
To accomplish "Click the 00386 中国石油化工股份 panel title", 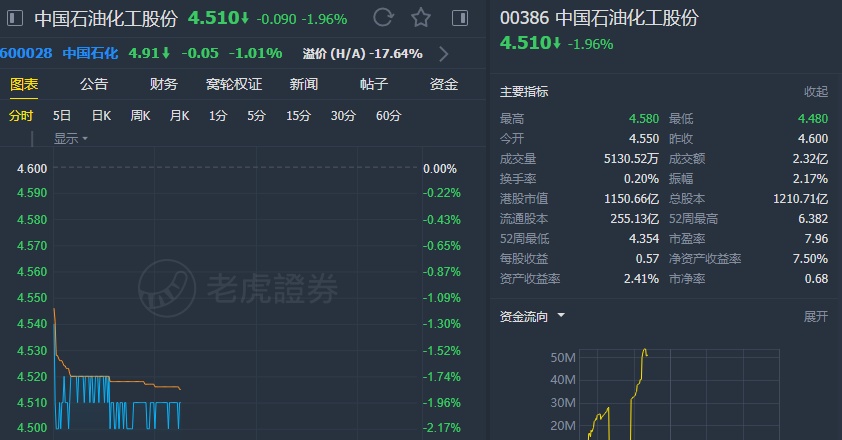I will (599, 18).
